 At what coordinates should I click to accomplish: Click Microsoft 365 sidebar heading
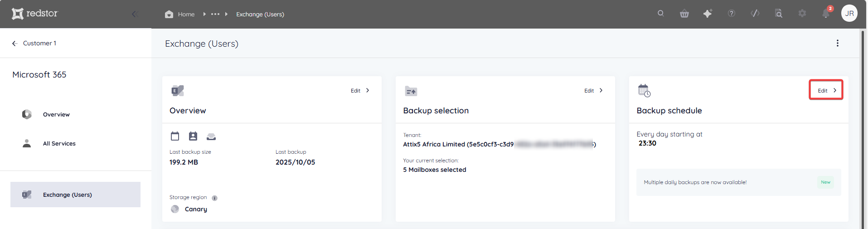[x=39, y=74]
